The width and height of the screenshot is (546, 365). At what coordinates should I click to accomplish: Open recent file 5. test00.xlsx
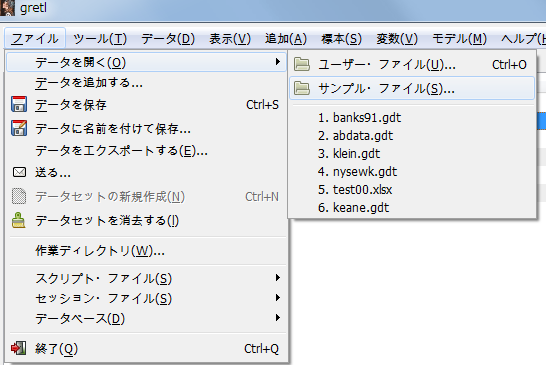(x=412, y=190)
